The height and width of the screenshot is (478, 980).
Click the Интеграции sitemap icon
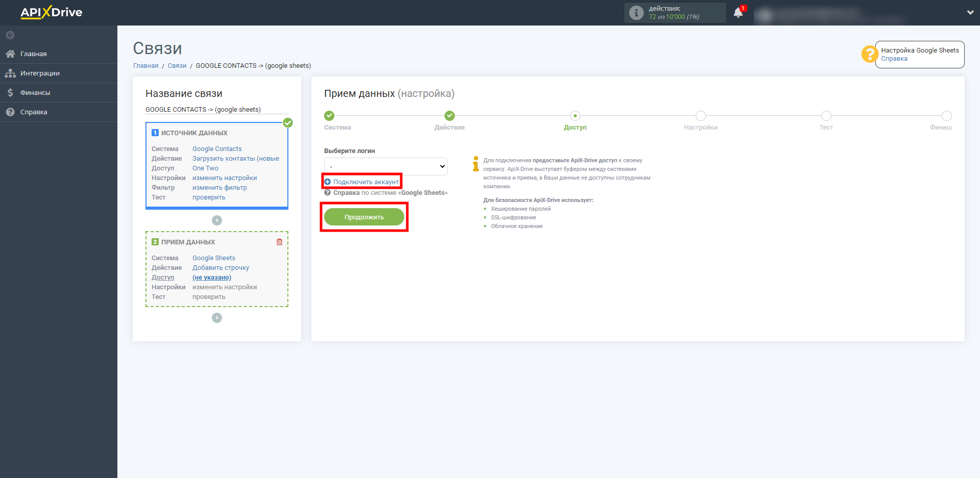click(x=10, y=73)
